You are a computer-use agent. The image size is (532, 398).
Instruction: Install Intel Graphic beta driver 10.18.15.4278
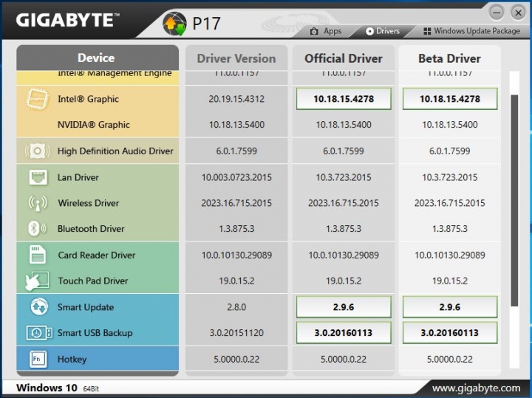click(450, 99)
